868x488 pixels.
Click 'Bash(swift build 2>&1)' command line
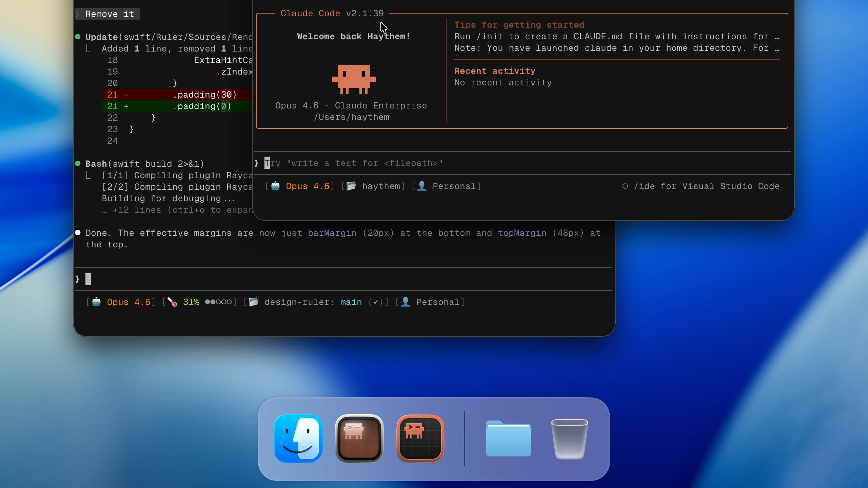point(145,164)
